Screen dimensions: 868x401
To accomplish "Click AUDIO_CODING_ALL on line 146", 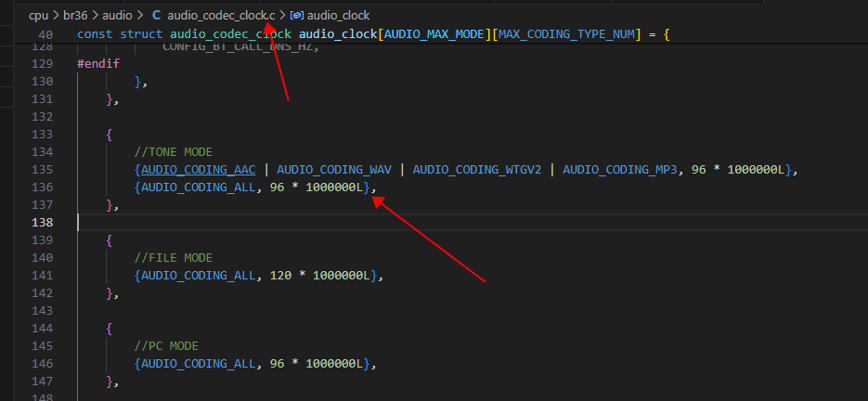I will (x=199, y=364).
